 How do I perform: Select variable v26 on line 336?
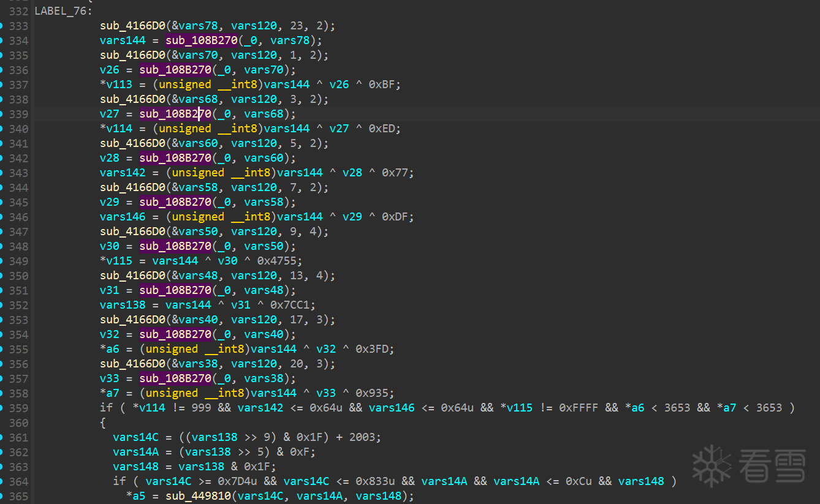pyautogui.click(x=110, y=70)
